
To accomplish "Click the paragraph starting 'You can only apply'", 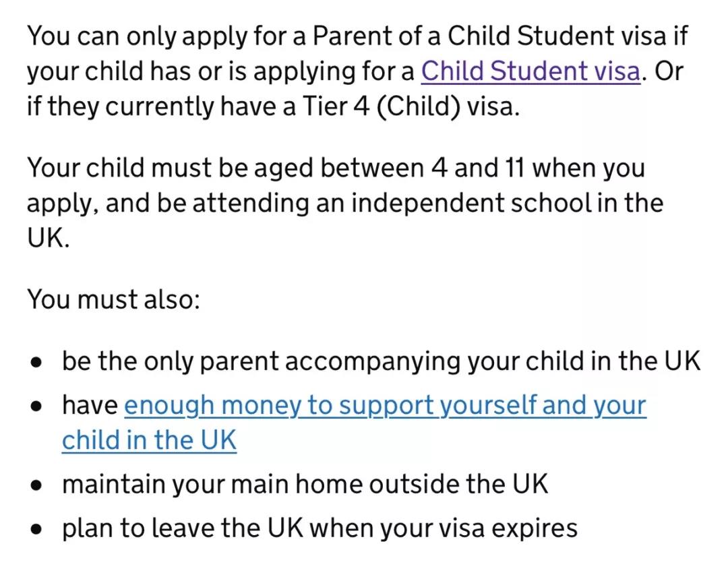I will coord(357,71).
